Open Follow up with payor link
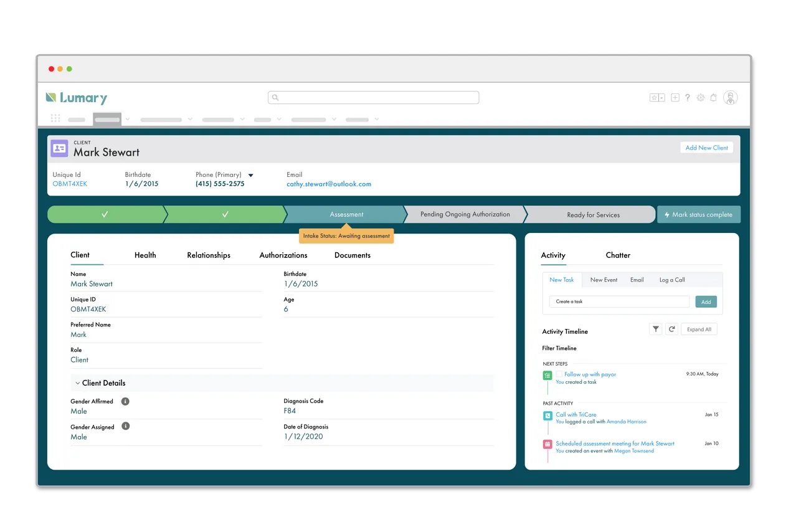 [x=590, y=374]
